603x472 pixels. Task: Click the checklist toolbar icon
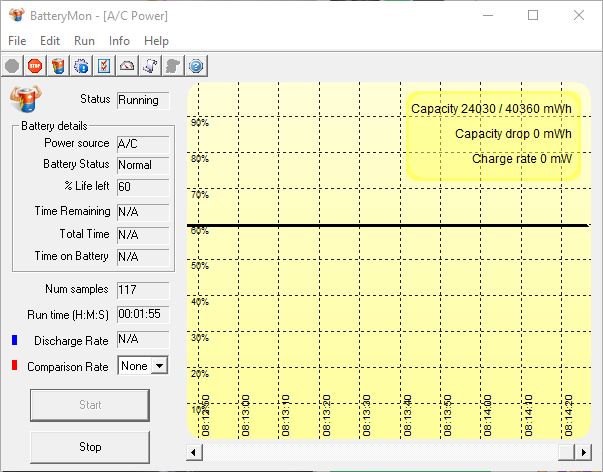(103, 66)
